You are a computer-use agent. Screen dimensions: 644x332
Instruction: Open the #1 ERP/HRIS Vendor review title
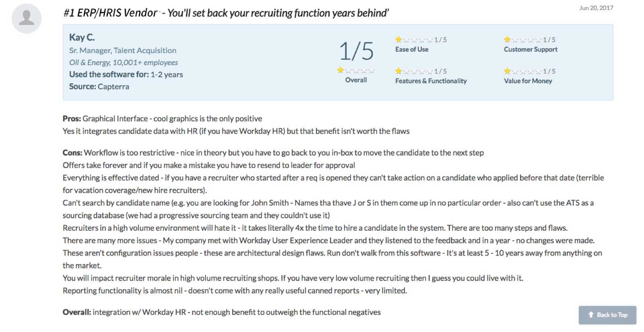(226, 13)
